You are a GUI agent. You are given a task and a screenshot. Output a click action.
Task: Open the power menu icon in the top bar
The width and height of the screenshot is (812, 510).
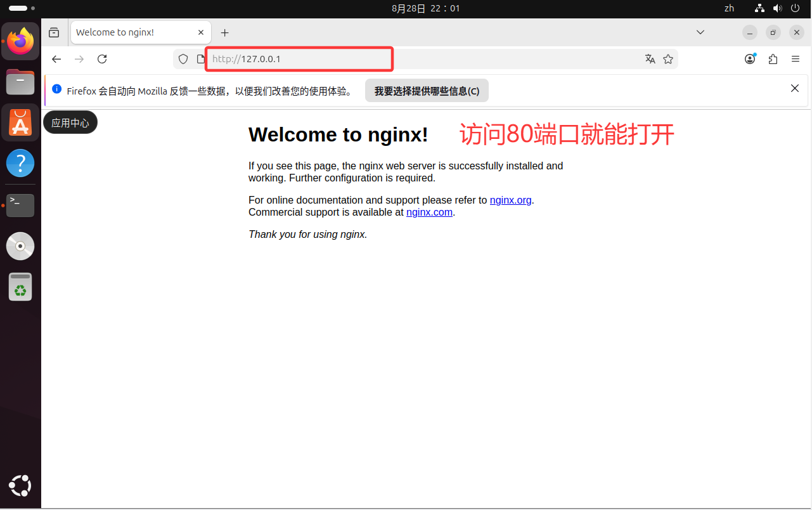(x=796, y=9)
